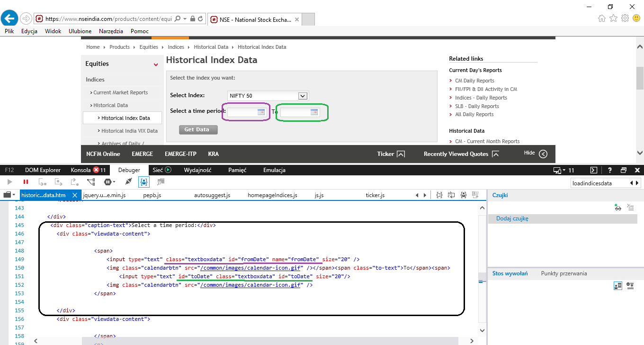Expand the Recently Viewed Quotes panel
This screenshot has width=644, height=345.
[495, 154]
